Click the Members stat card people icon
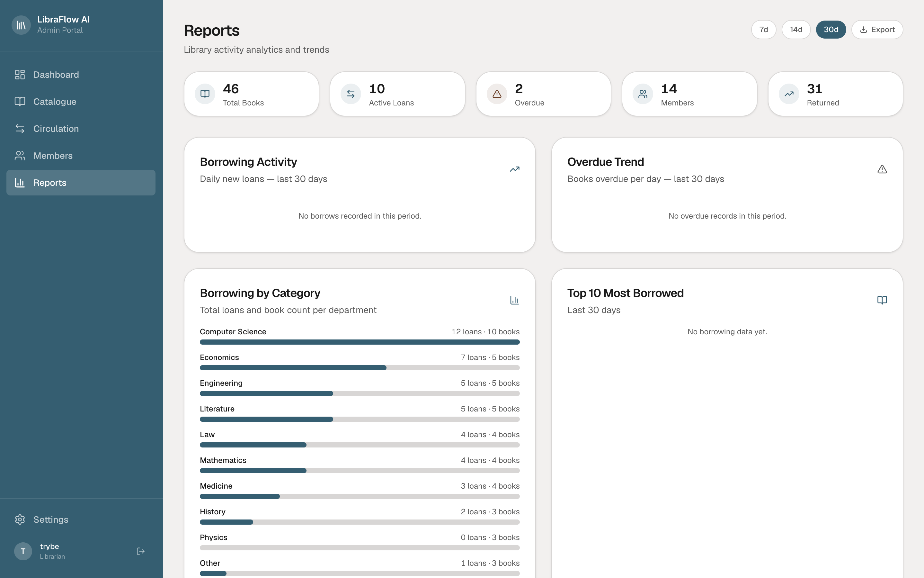Viewport: 924px width, 578px height. [643, 94]
